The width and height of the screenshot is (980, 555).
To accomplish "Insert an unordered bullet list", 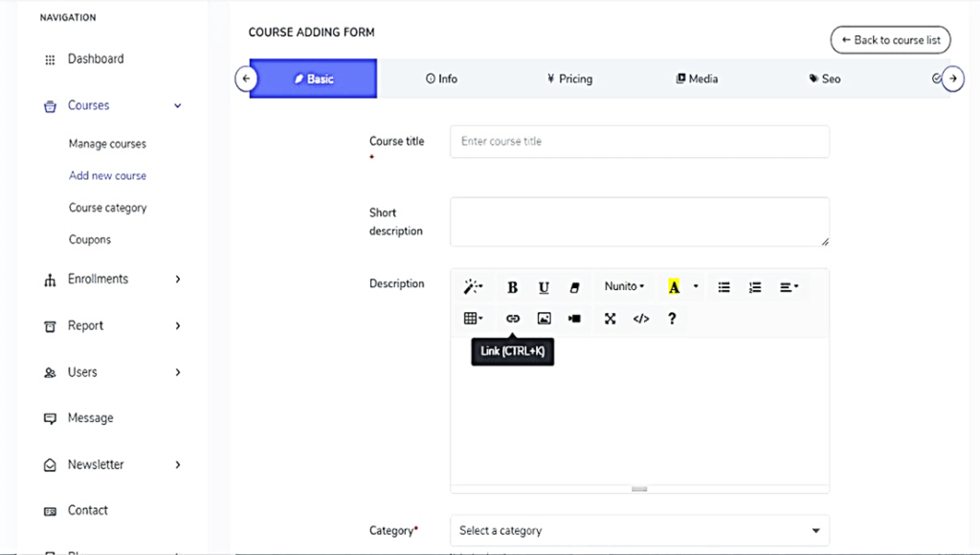I will pos(724,287).
